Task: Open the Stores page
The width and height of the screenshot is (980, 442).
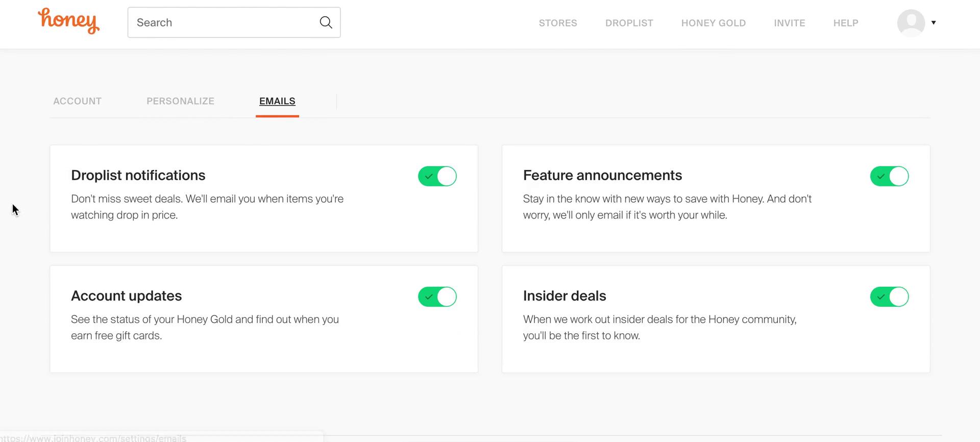Action: (558, 23)
